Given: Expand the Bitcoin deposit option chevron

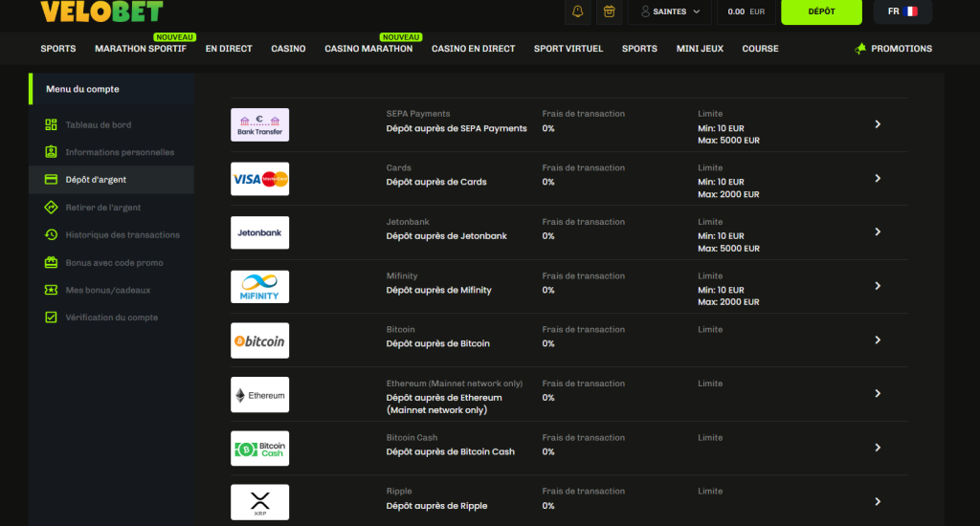Looking at the screenshot, I should coord(878,340).
